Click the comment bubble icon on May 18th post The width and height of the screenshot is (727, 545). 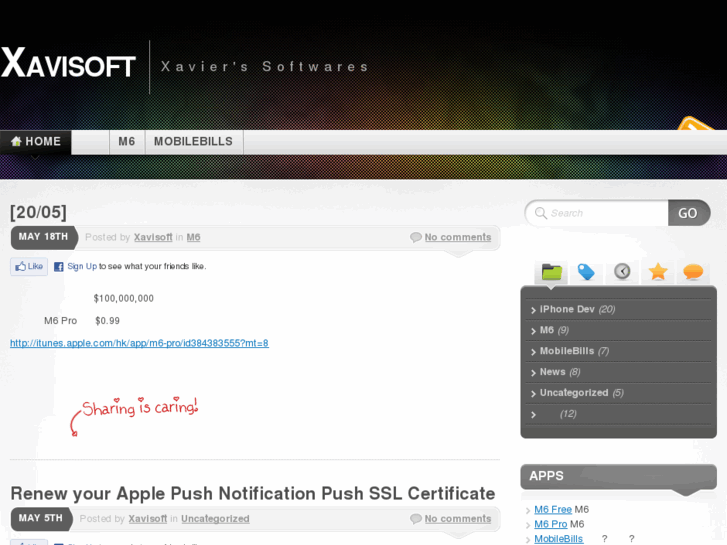(416, 237)
